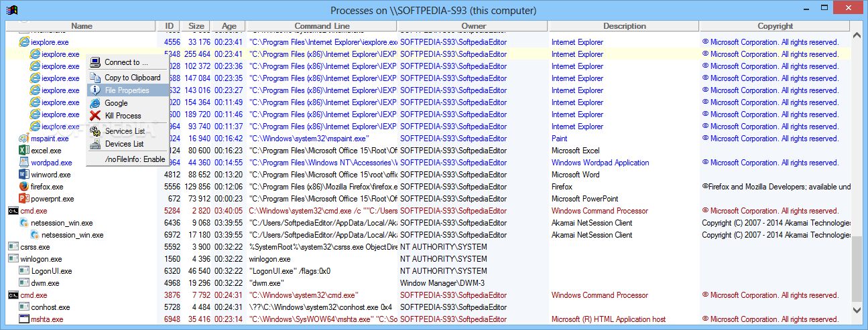868x330 pixels.
Task: Open 'File Properties' from the context menu
Action: click(127, 90)
